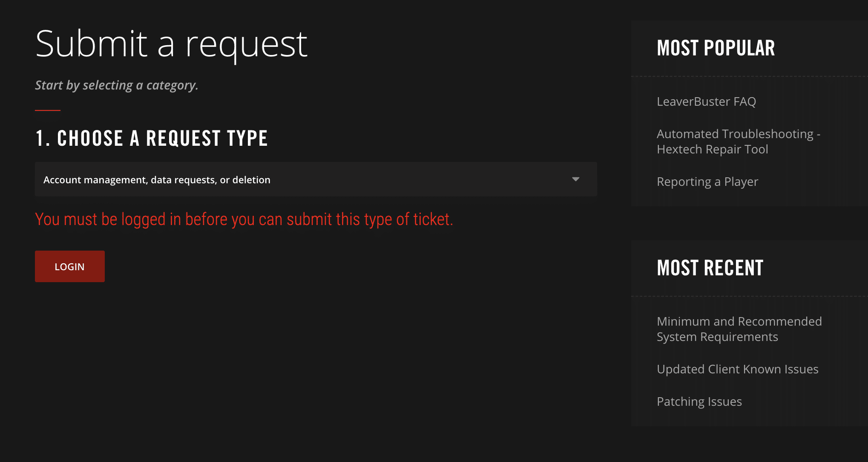
Task: View the 'Reporting a Player' article
Action: [708, 181]
